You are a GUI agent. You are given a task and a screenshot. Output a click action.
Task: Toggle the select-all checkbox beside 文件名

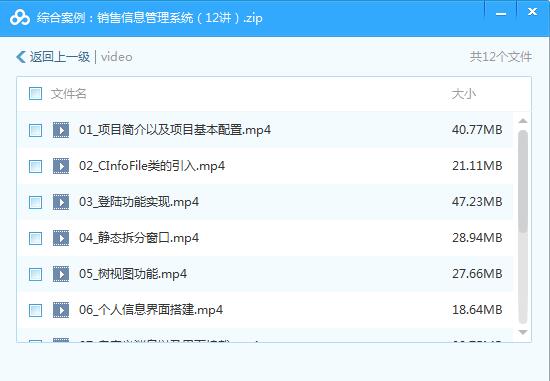point(35,94)
